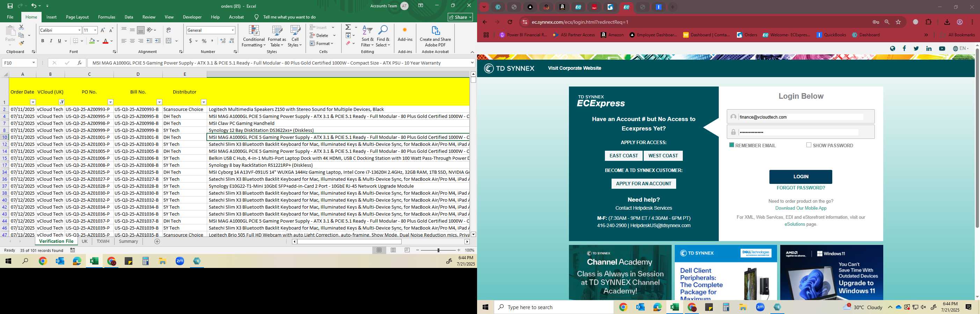Click the Insert Function fx icon
The height and width of the screenshot is (314, 980).
pyautogui.click(x=80, y=63)
